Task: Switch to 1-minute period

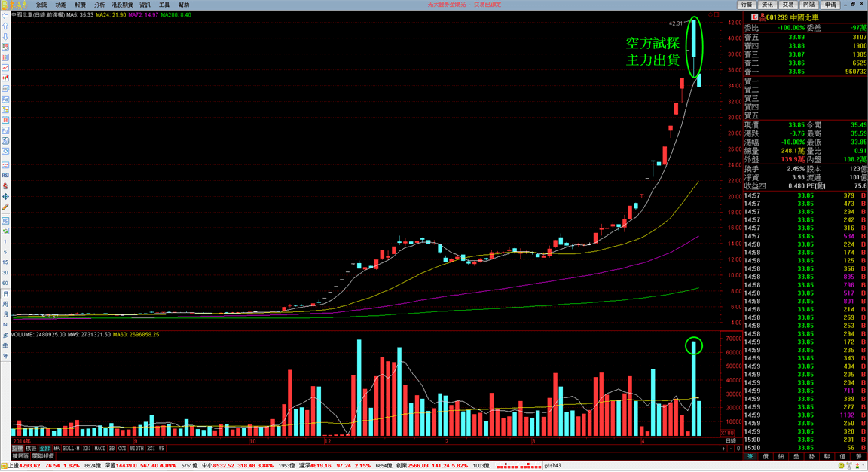Action: (x=5, y=241)
